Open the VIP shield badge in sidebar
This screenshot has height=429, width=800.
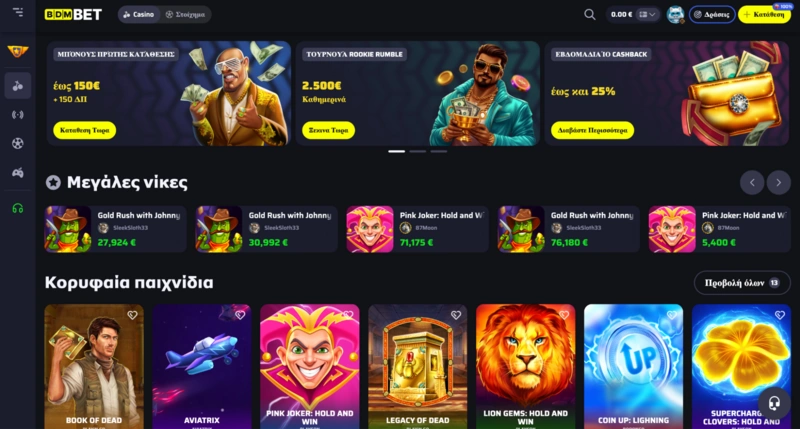17,51
